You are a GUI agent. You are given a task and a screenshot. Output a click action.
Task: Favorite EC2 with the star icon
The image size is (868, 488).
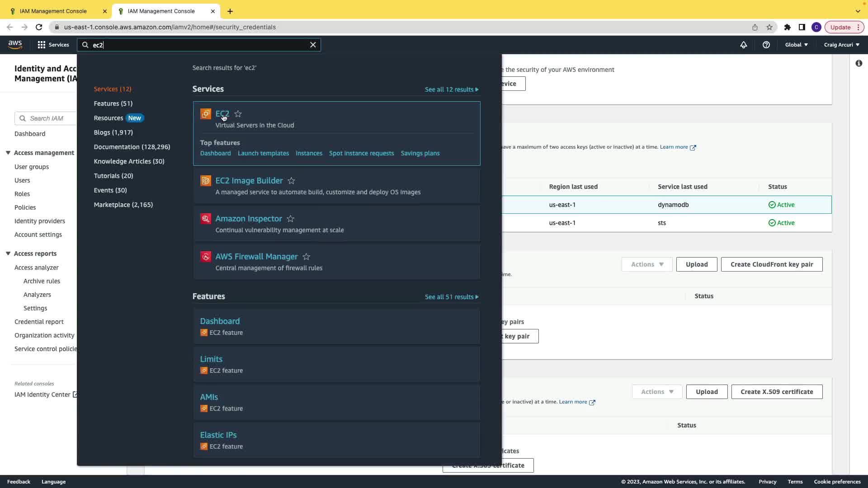238,114
